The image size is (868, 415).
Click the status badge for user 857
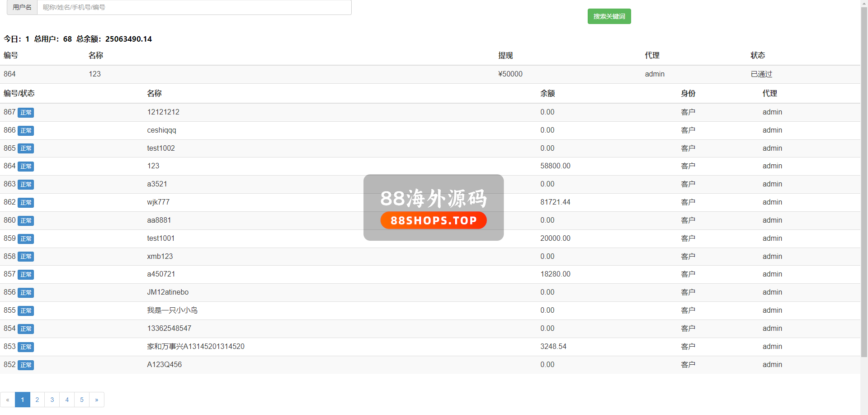(26, 275)
